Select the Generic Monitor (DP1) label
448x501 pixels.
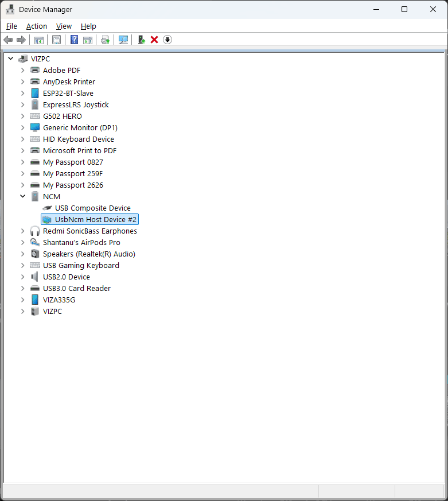coord(80,128)
